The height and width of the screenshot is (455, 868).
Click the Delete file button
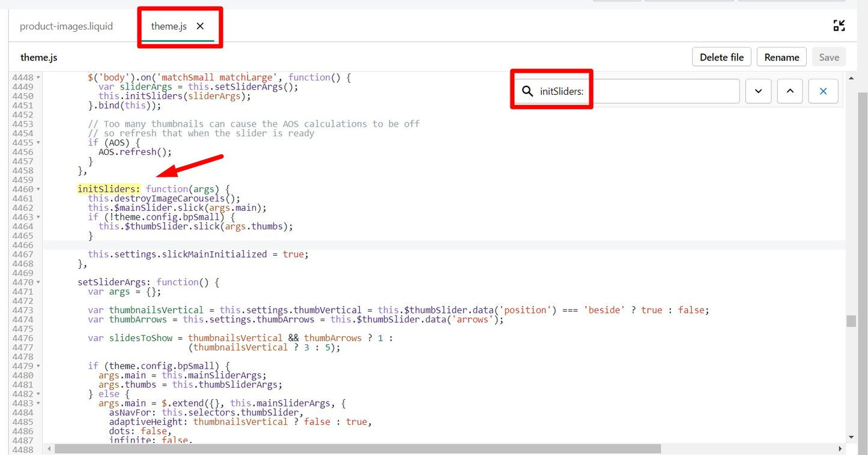[x=721, y=58]
